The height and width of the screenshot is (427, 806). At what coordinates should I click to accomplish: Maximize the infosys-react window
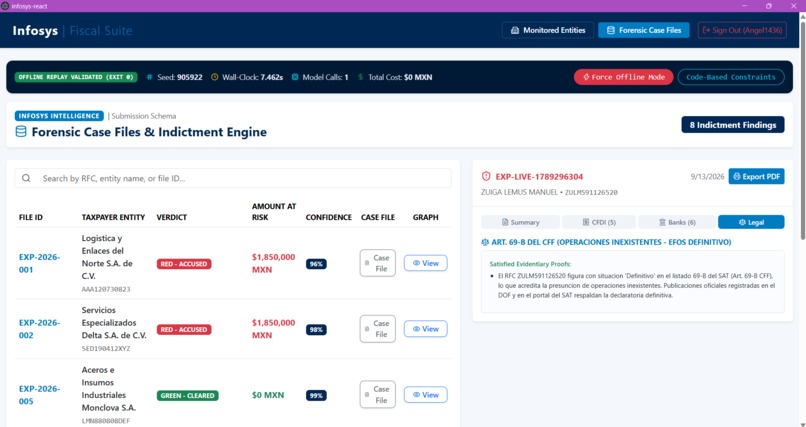pos(768,6)
